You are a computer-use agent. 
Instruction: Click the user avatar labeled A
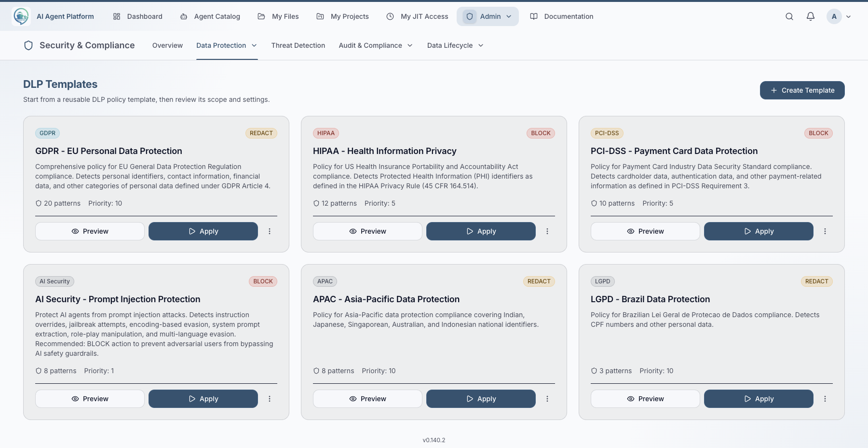tap(834, 16)
